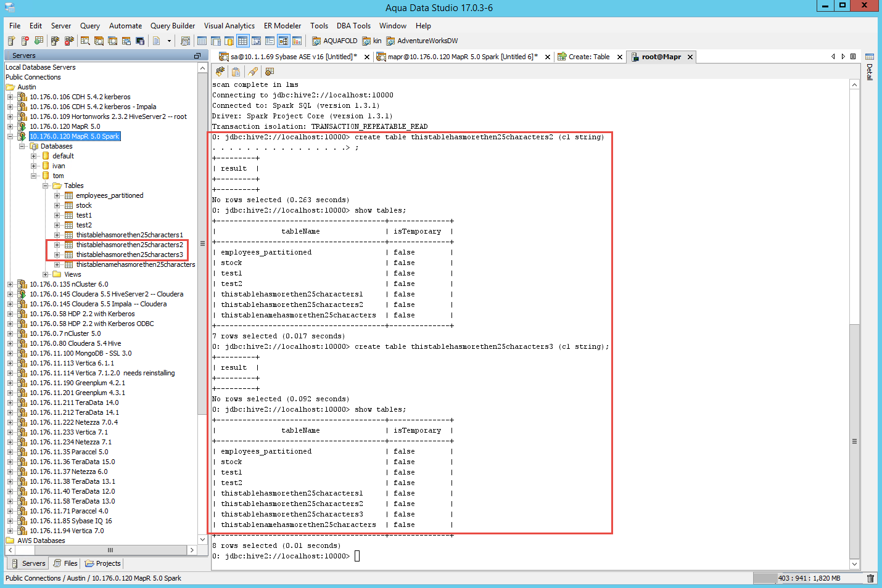Open the DBA Tools menu
Screen dimensions: 882x588
(353, 26)
